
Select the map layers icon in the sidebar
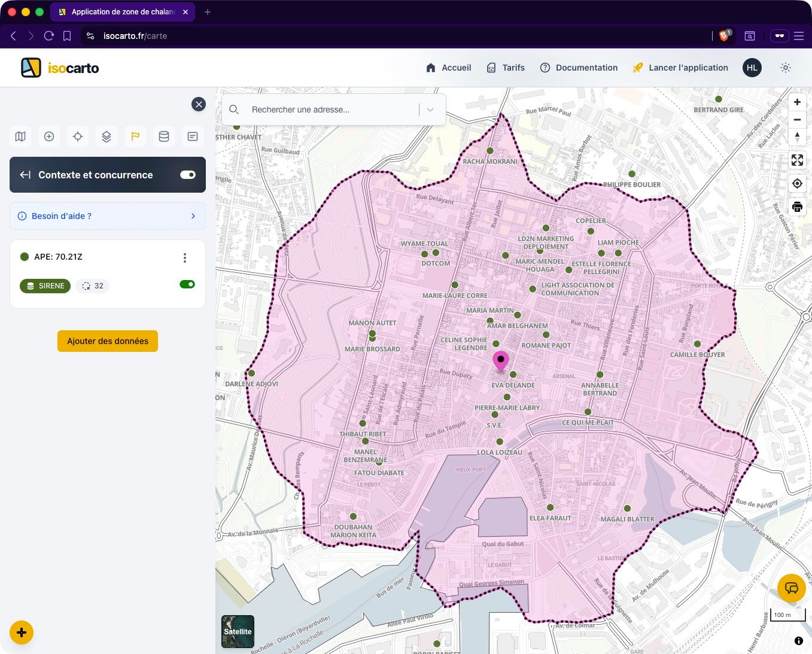pyautogui.click(x=107, y=136)
